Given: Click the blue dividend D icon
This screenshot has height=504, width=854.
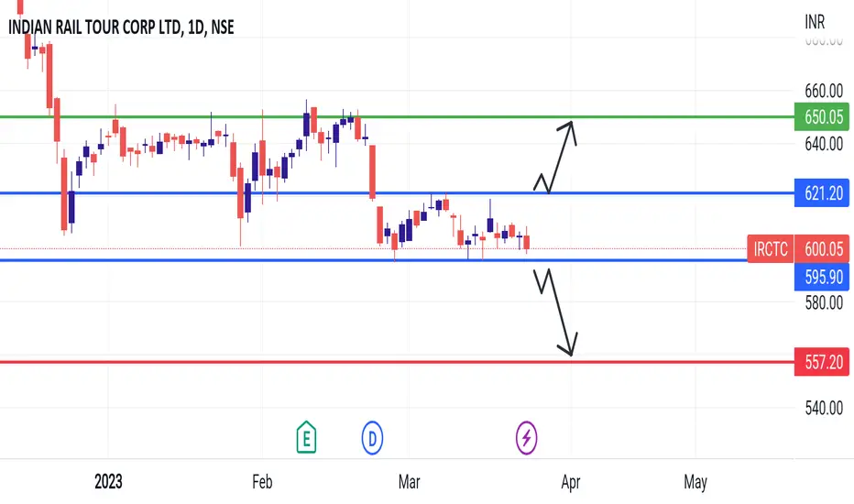Looking at the screenshot, I should (373, 437).
